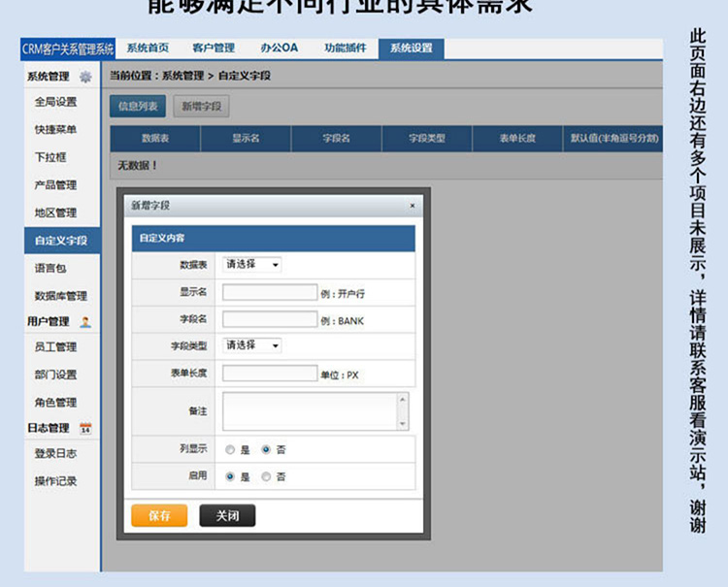Click the CRM客户关系管理系统 logo
The image size is (728, 587).
68,49
